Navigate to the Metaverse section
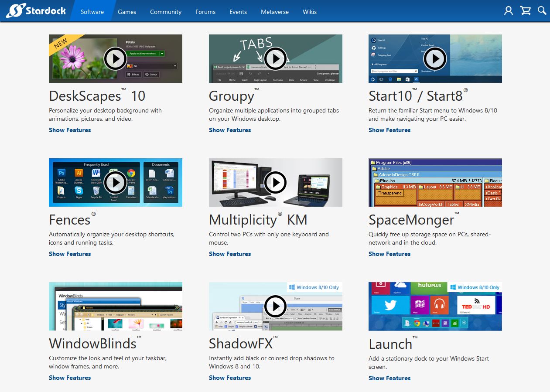550x392 pixels. [x=275, y=12]
